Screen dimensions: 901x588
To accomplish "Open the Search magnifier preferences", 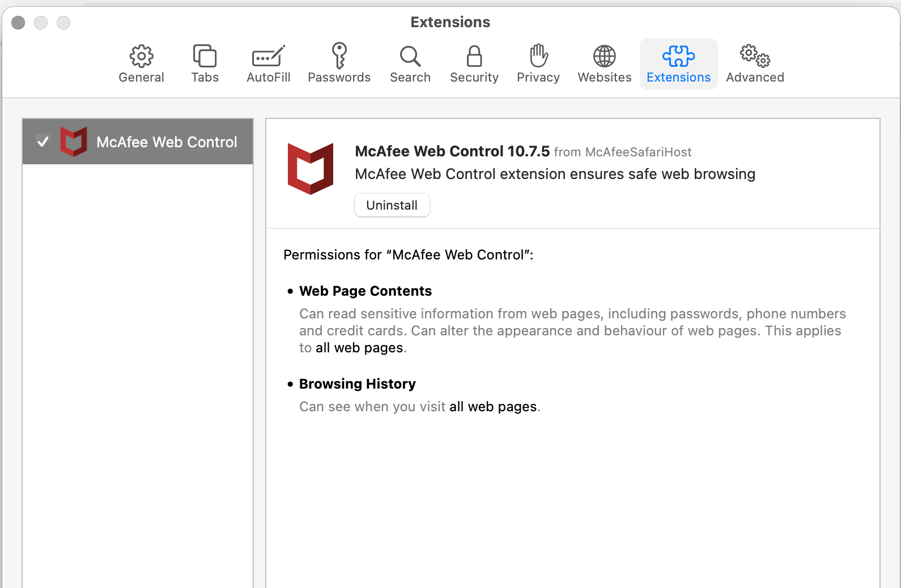I will 410,64.
